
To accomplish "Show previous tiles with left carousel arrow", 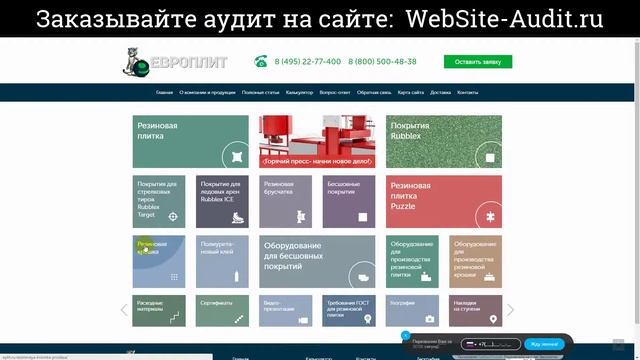I will point(124,310).
